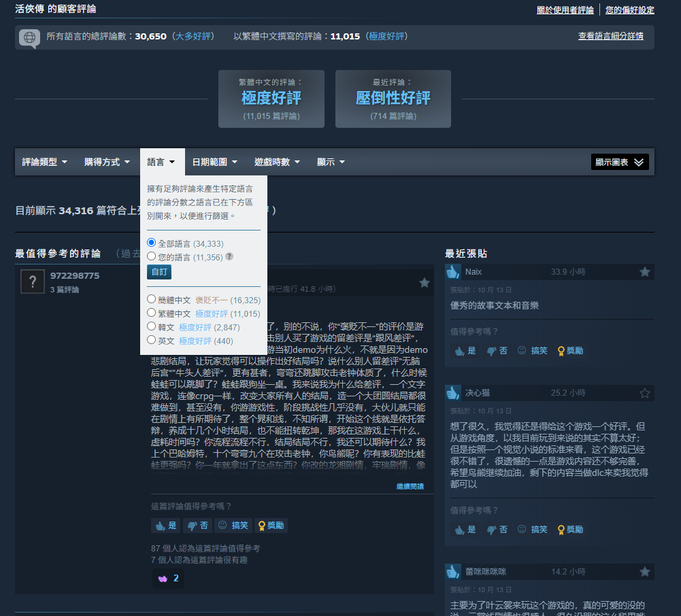
Task: Expand charts with 顯示圖表 button
Action: click(x=619, y=162)
